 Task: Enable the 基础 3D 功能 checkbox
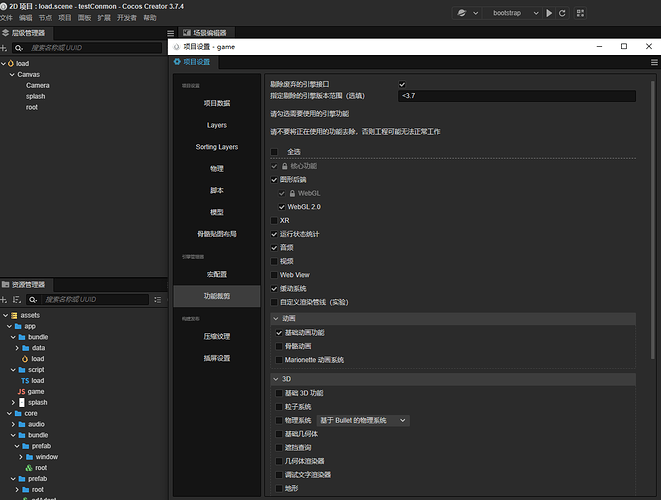coord(279,393)
